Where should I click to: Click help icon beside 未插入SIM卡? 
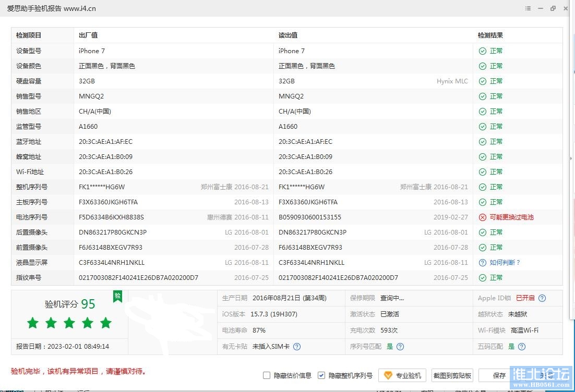tap(297, 346)
